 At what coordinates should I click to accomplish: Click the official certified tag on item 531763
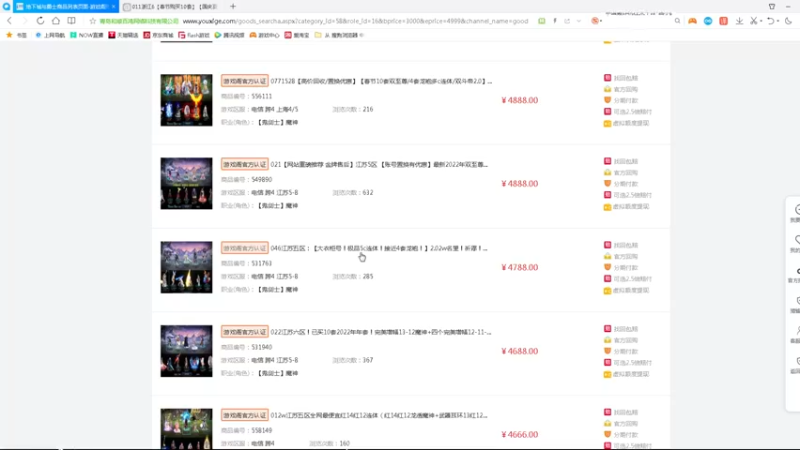[244, 248]
